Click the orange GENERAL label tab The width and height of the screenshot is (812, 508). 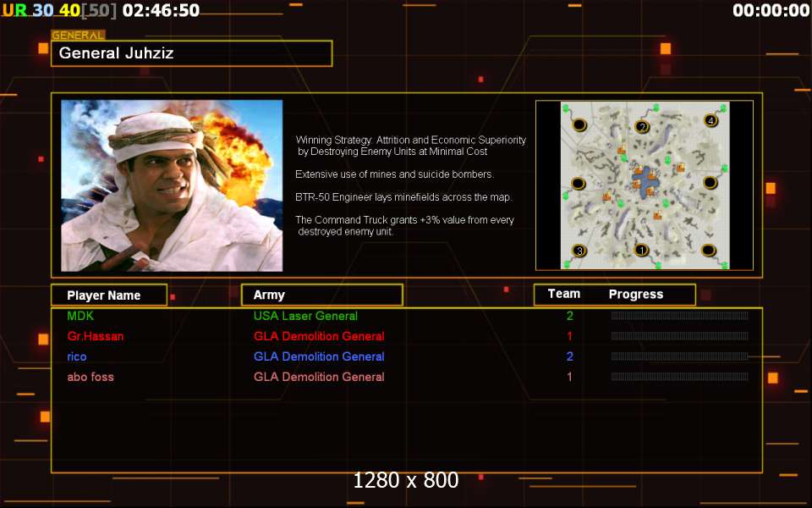(78, 36)
